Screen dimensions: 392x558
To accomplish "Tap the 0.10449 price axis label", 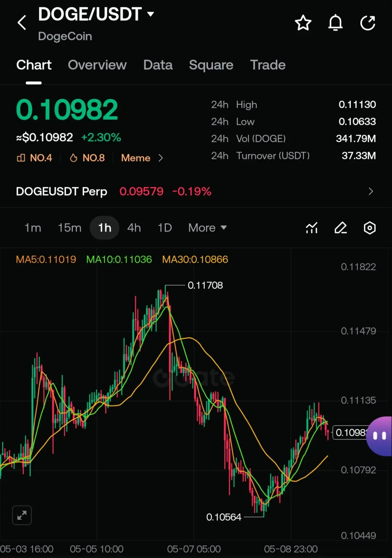I will click(358, 536).
